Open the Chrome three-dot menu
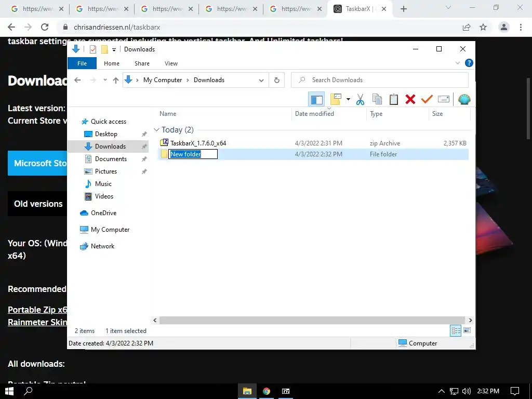The height and width of the screenshot is (399, 532). [521, 27]
